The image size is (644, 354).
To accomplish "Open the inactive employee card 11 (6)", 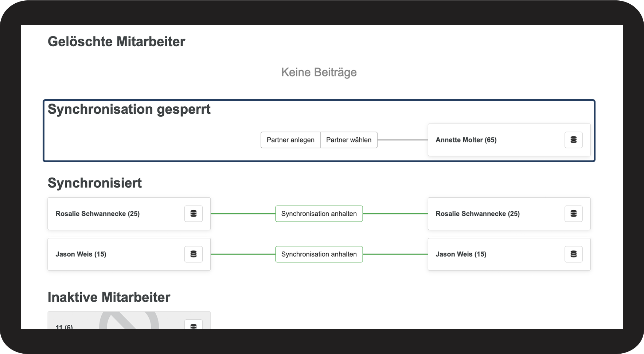I will [x=109, y=323].
